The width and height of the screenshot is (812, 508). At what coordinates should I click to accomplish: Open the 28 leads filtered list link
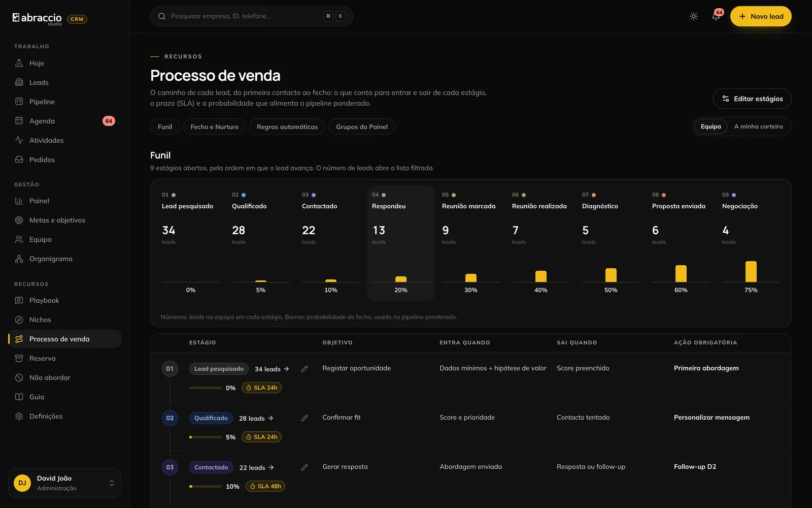point(256,418)
